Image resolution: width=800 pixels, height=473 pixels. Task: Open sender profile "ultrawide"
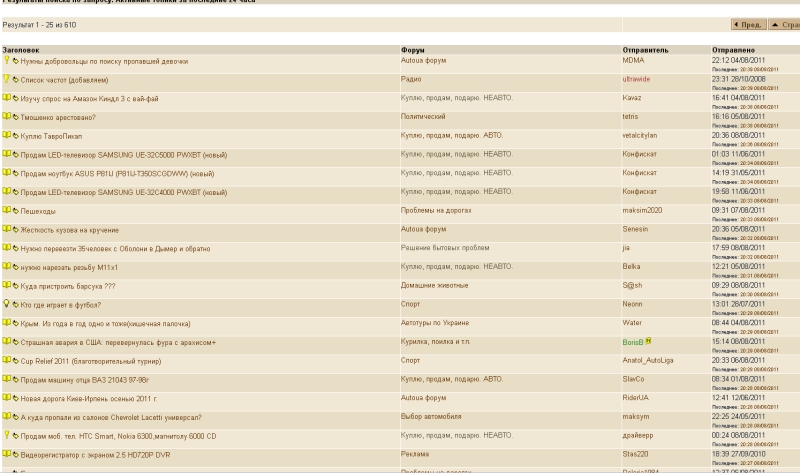click(x=637, y=80)
